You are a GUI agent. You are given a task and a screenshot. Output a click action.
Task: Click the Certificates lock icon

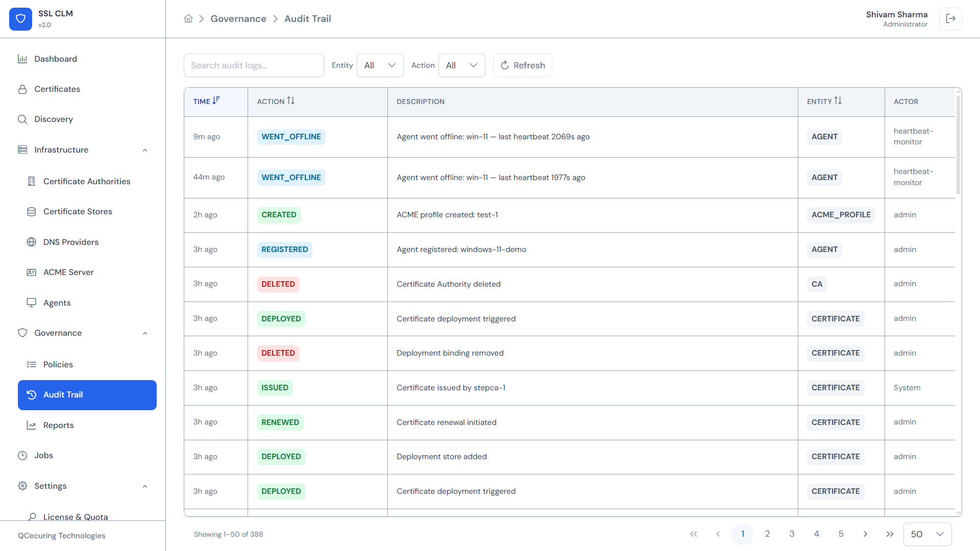click(x=22, y=89)
